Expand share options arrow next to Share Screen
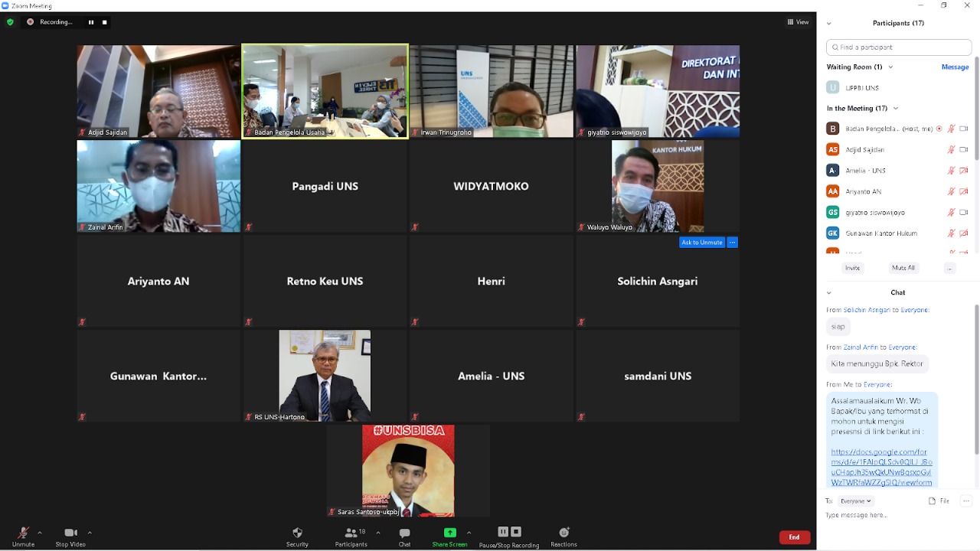The width and height of the screenshot is (980, 551). pos(469,533)
